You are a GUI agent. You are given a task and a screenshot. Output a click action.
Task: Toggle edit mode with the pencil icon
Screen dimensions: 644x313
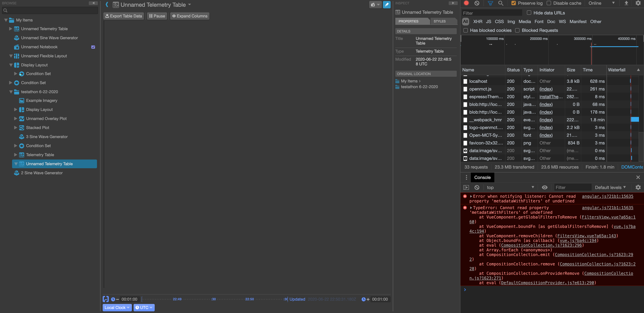[x=386, y=5]
